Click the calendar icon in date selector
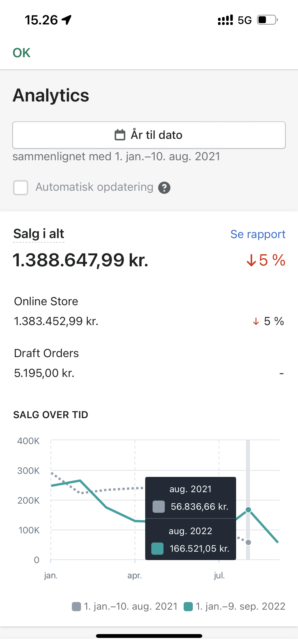The height and width of the screenshot is (644, 298). pyautogui.click(x=120, y=135)
